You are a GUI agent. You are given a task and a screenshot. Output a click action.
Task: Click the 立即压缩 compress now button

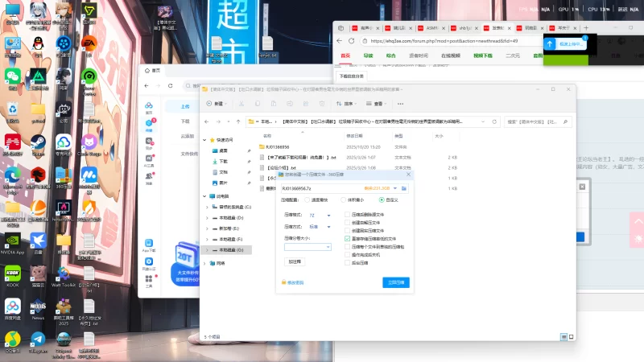coord(395,282)
